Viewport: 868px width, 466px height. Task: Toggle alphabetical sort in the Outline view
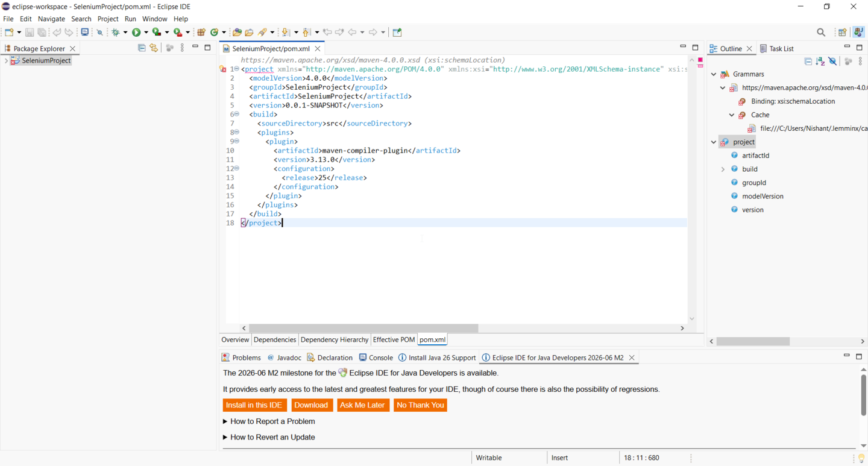point(820,61)
